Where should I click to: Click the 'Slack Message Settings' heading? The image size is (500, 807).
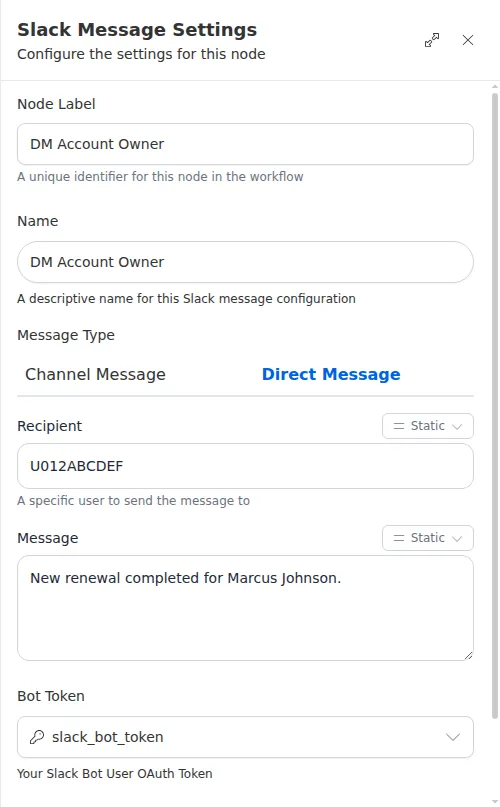point(137,30)
